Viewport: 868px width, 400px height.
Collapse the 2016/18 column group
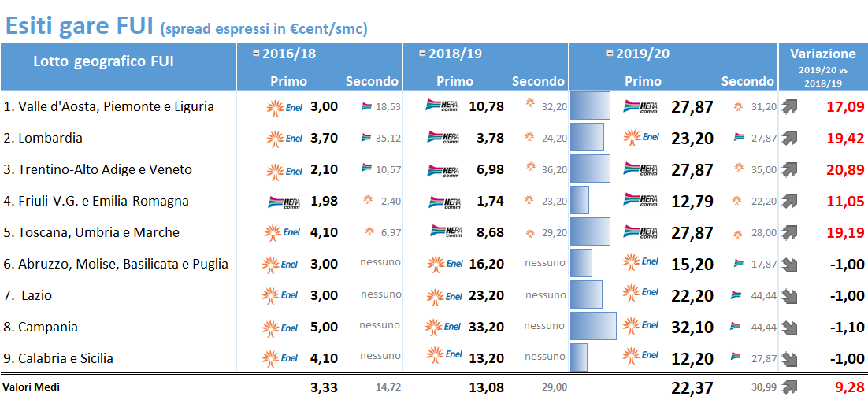click(256, 54)
